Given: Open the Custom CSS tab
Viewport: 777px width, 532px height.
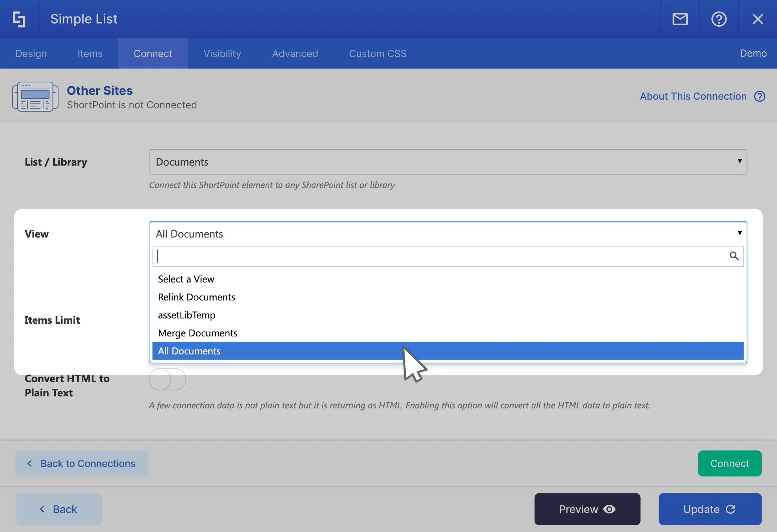Looking at the screenshot, I should coord(378,54).
